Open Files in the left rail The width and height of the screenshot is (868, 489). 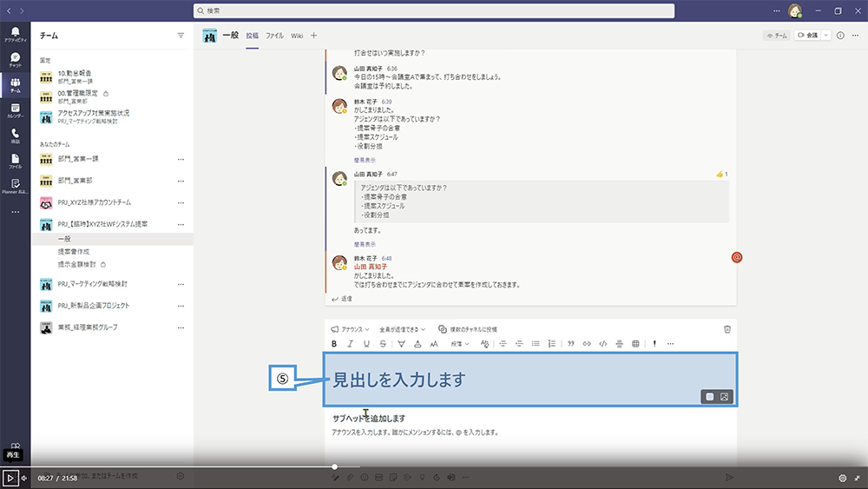point(15,162)
